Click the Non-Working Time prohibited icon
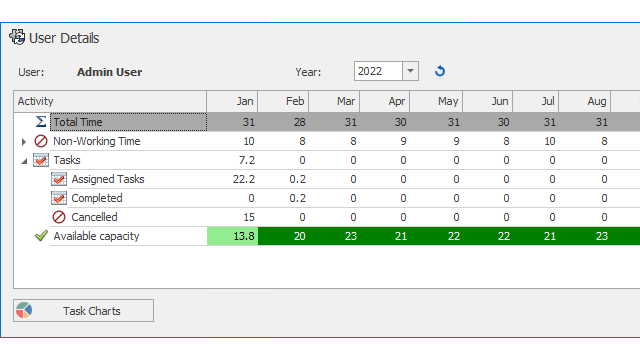Screen dimensions: 640x360 (41, 141)
